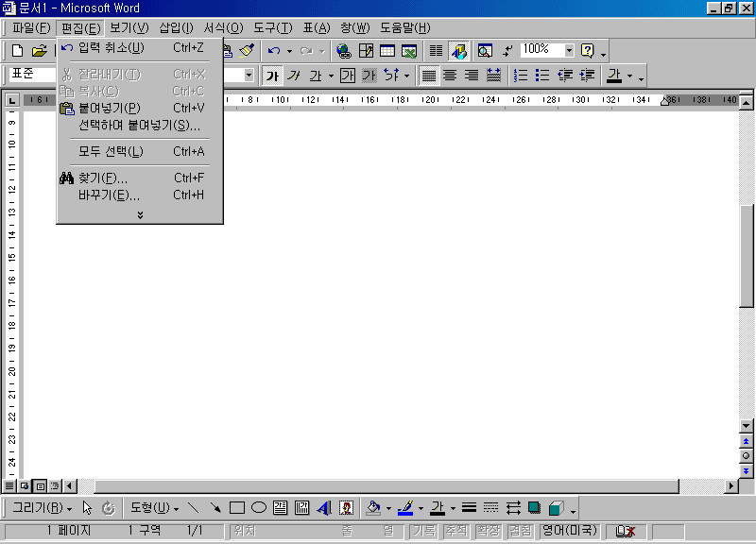Toggle character border formatting
Viewport: 756px width, 544px height.
pos(348,76)
